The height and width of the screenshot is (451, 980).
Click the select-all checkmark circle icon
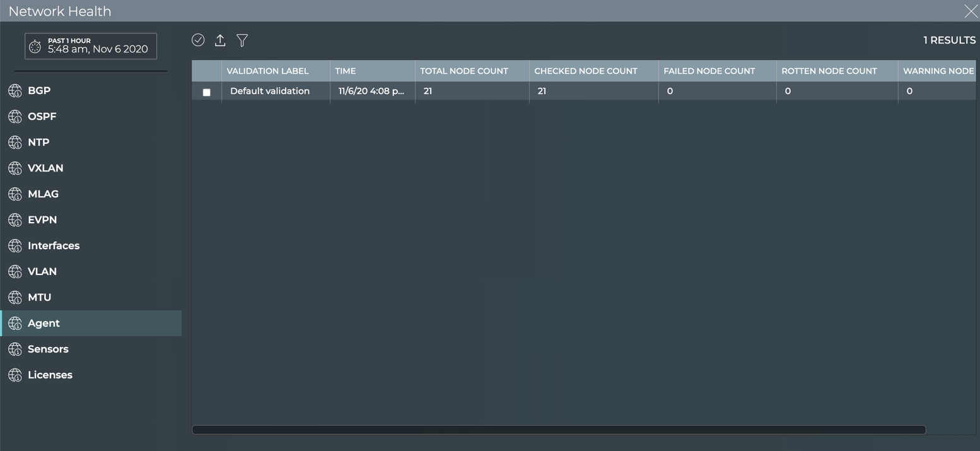pyautogui.click(x=198, y=40)
